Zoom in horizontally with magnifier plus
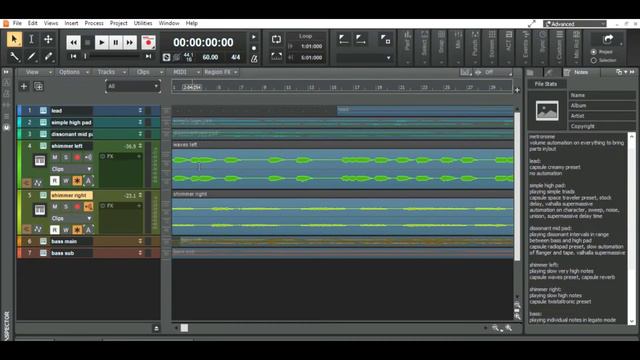Screen dimensions: 640x360 [x=509, y=328]
